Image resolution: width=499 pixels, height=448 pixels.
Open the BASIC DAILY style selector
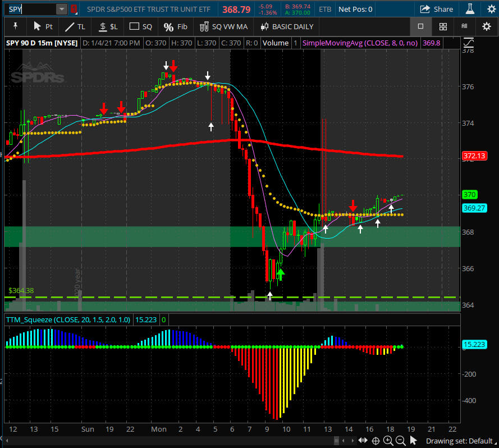click(x=287, y=26)
